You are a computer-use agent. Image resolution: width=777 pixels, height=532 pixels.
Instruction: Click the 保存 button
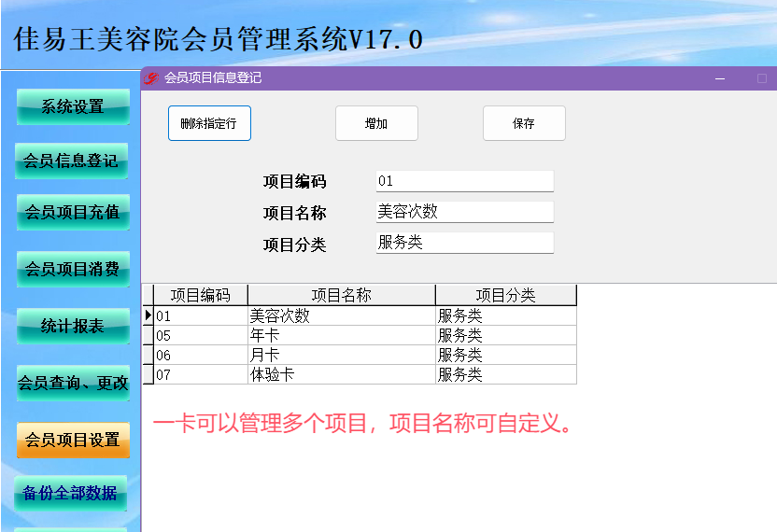click(524, 123)
